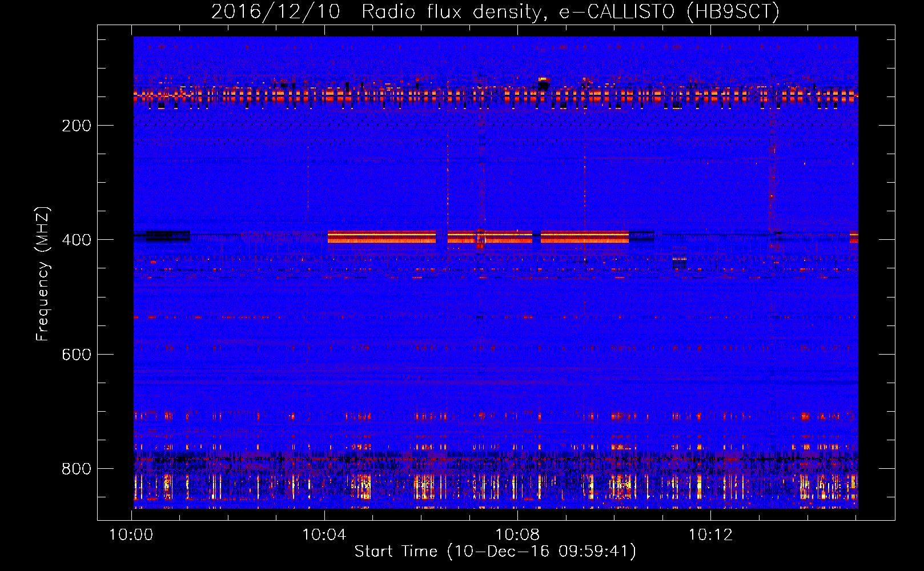Click the 10:00 time tick label
924x571 pixels.
point(131,535)
